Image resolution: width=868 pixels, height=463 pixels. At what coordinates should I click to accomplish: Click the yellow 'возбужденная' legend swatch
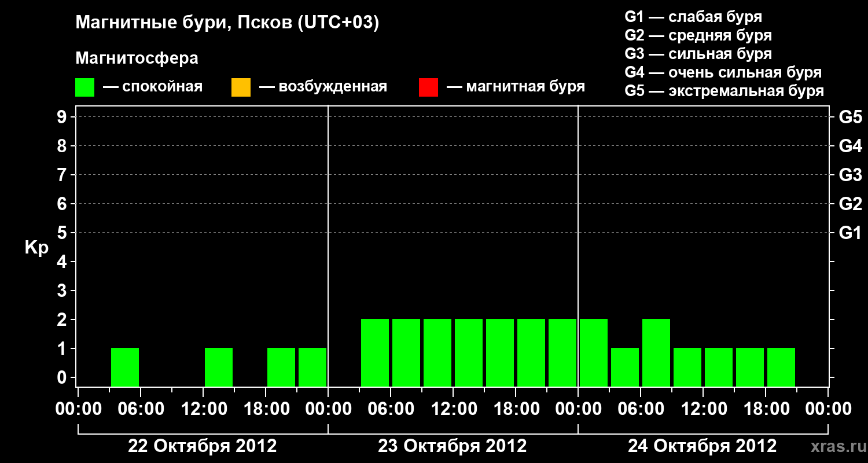click(x=241, y=87)
